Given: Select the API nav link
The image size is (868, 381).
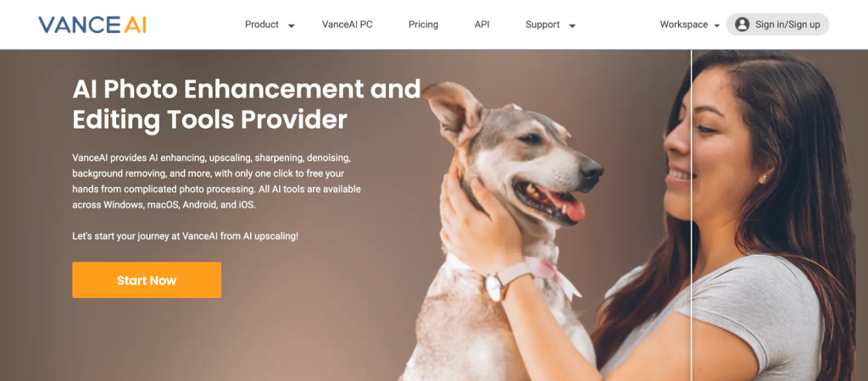Looking at the screenshot, I should [x=482, y=25].
